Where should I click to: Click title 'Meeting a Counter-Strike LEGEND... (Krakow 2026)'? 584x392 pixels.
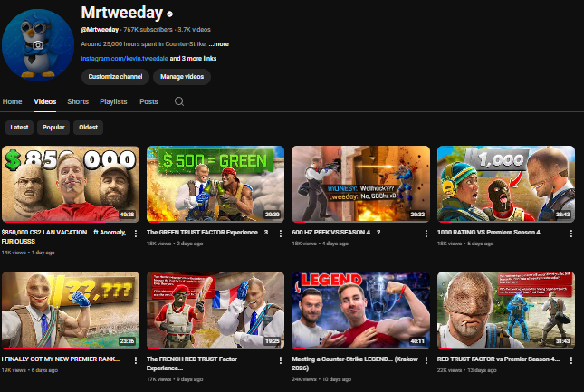pos(355,363)
